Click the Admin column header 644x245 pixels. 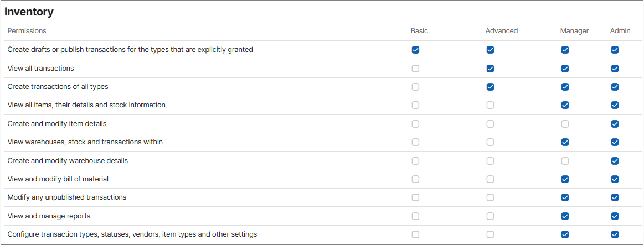[620, 31]
